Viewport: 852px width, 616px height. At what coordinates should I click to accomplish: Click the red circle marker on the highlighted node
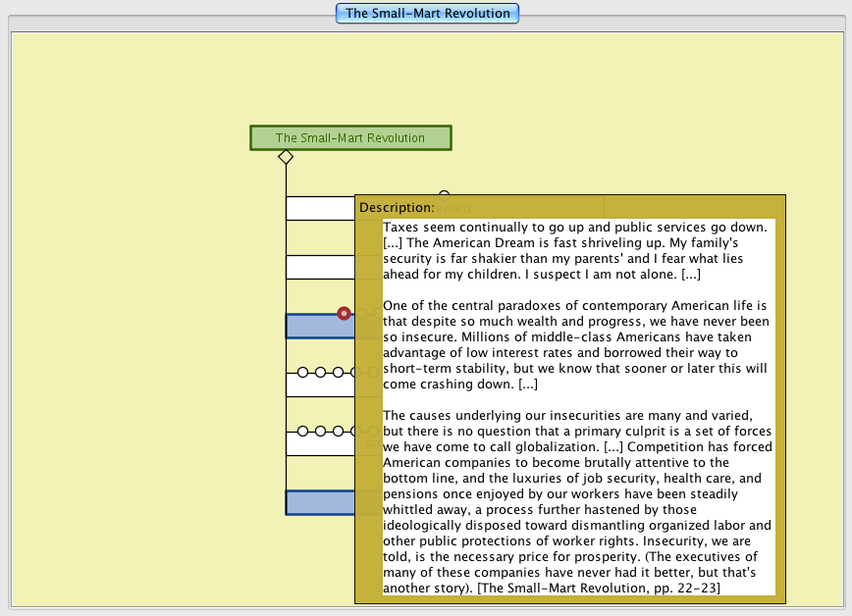point(344,313)
